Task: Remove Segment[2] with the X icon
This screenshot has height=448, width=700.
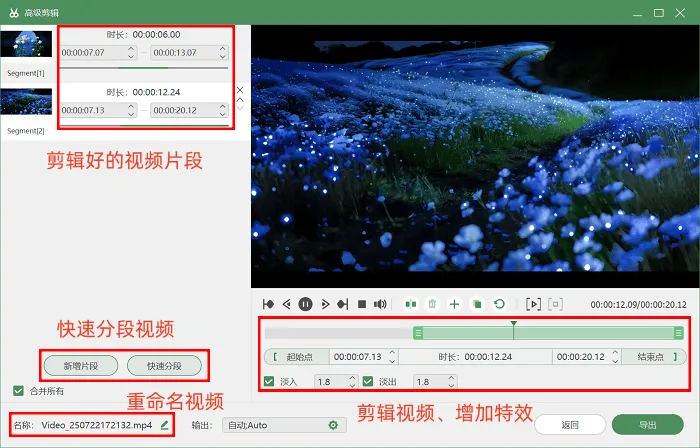Action: click(240, 90)
